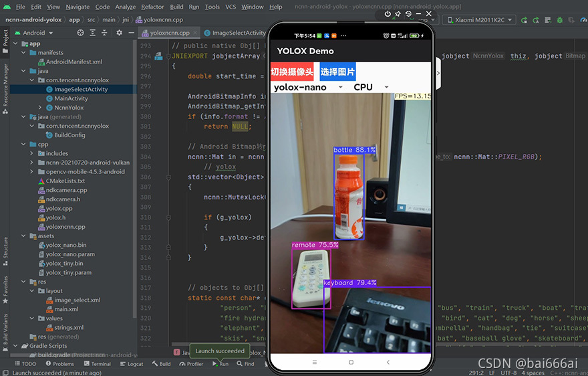Click Apply Code Changes icon
The width and height of the screenshot is (588, 376).
[536, 20]
